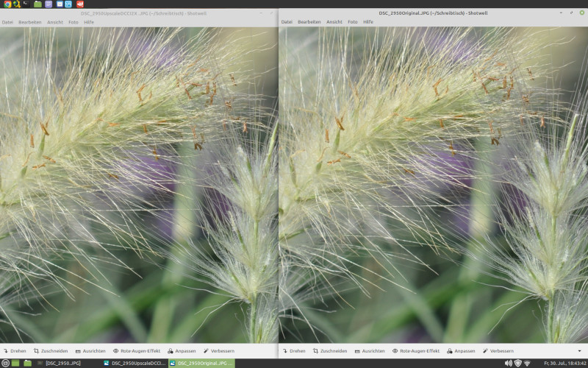Viewport: 588px width, 368px height.
Task: Click Drehen rotate tool in left window
Action: point(15,351)
